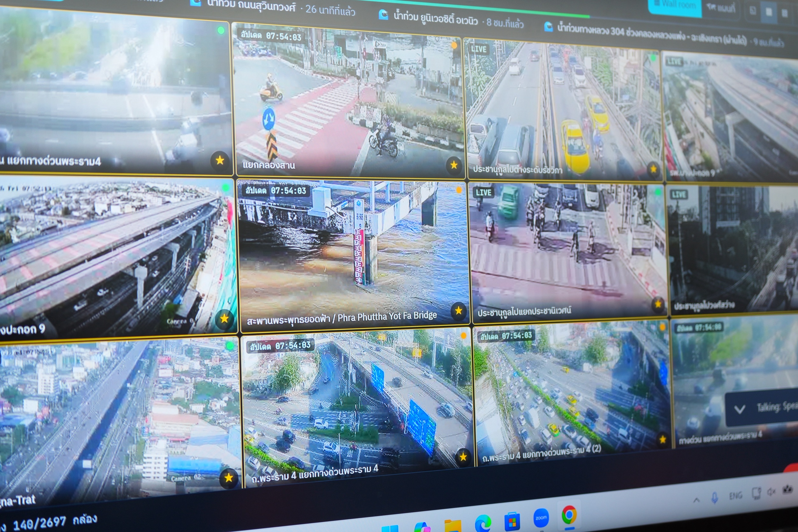Image resolution: width=798 pixels, height=532 pixels.
Task: Toggle star on ถ.พระราม 4 แยกทางด่วนพระราม 4 camera
Action: (463, 457)
